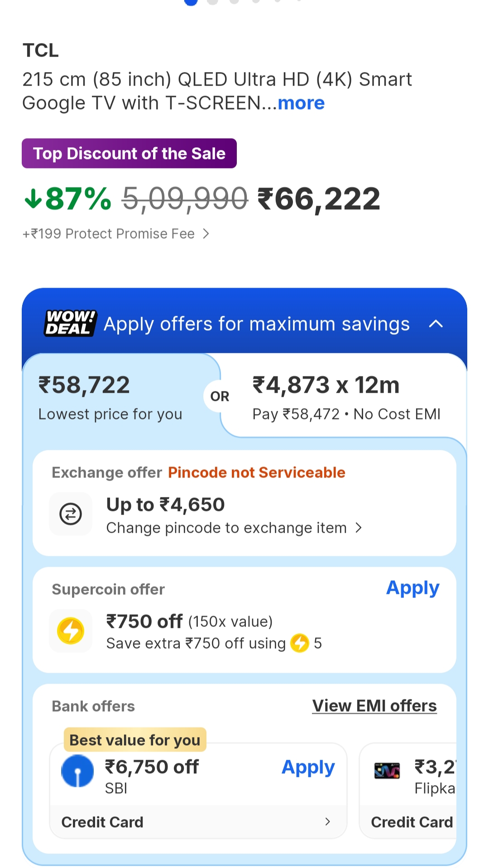
Task: Apply the SBI ₹6,750 off offer
Action: coord(308,767)
